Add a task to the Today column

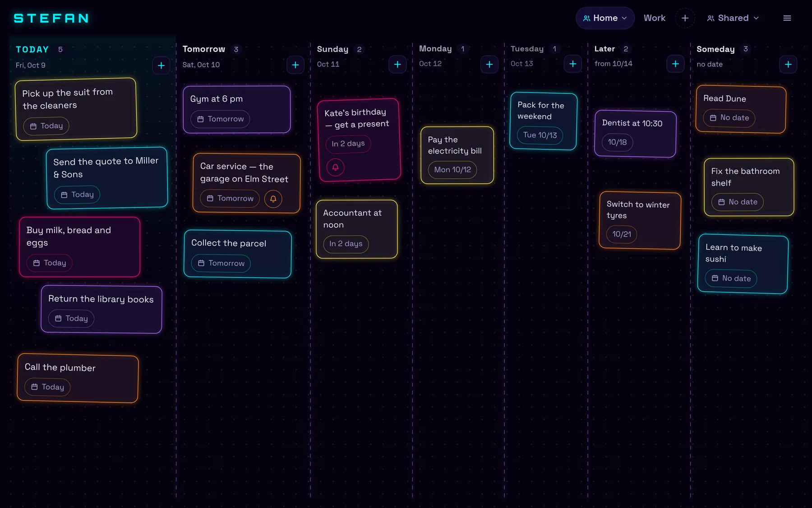[161, 65]
